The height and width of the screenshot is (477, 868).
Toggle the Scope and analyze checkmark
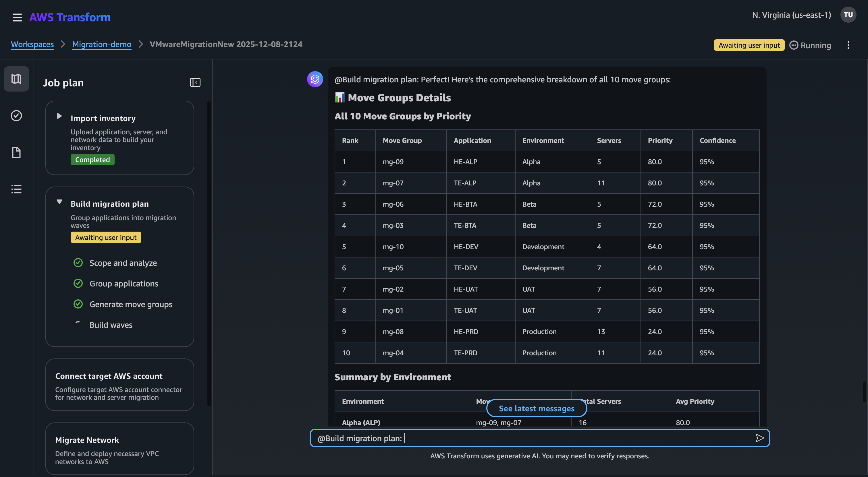(78, 263)
